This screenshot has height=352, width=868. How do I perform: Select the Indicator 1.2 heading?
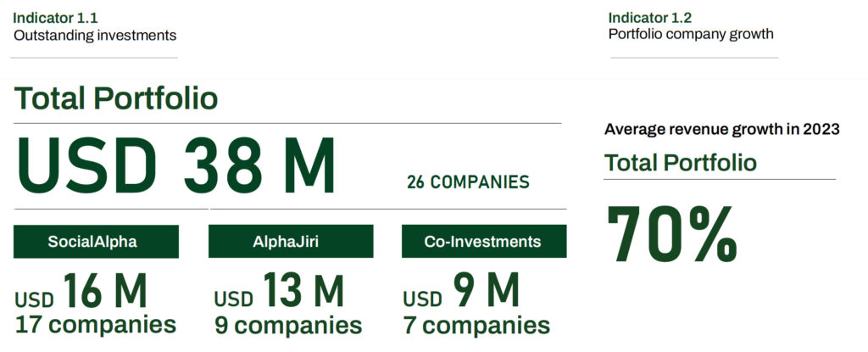[650, 17]
